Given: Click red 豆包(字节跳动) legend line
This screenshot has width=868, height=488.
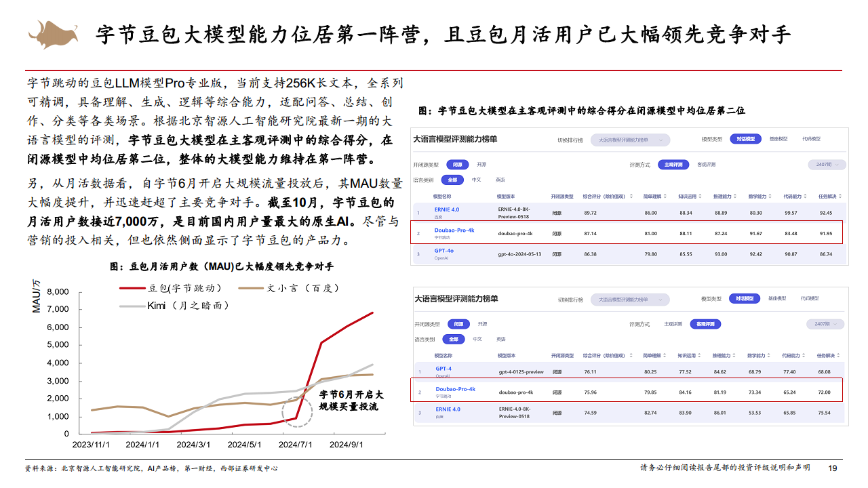Looking at the screenshot, I should 132,288.
